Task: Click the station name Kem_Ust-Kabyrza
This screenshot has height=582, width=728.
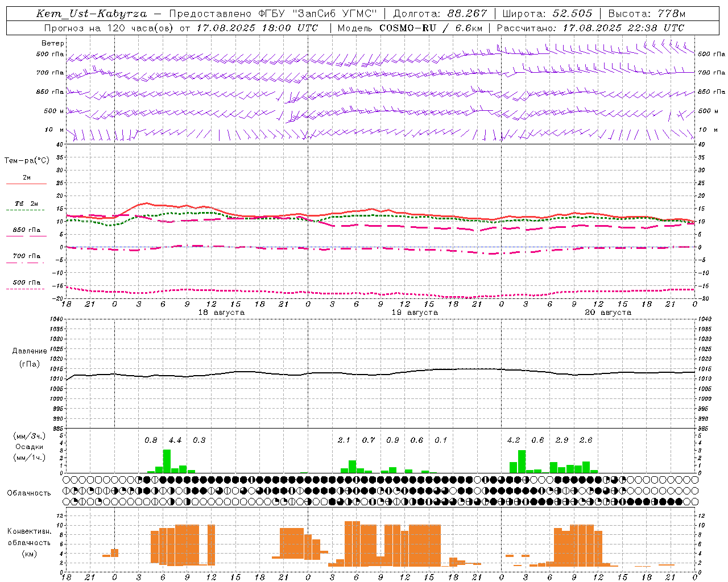Action: pos(92,14)
